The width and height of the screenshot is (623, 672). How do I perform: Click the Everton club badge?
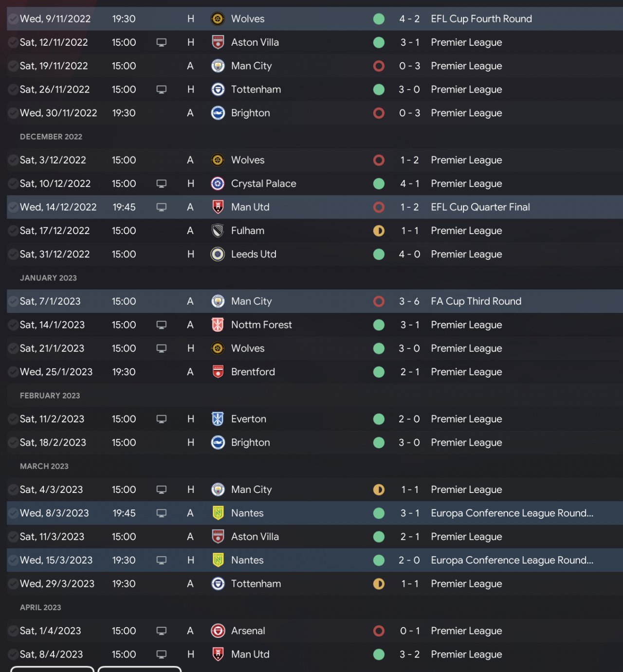pyautogui.click(x=218, y=419)
